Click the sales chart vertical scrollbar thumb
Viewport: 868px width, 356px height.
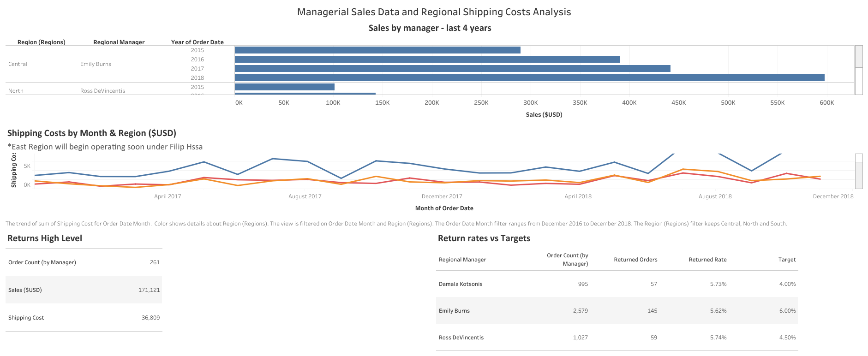pos(859,56)
